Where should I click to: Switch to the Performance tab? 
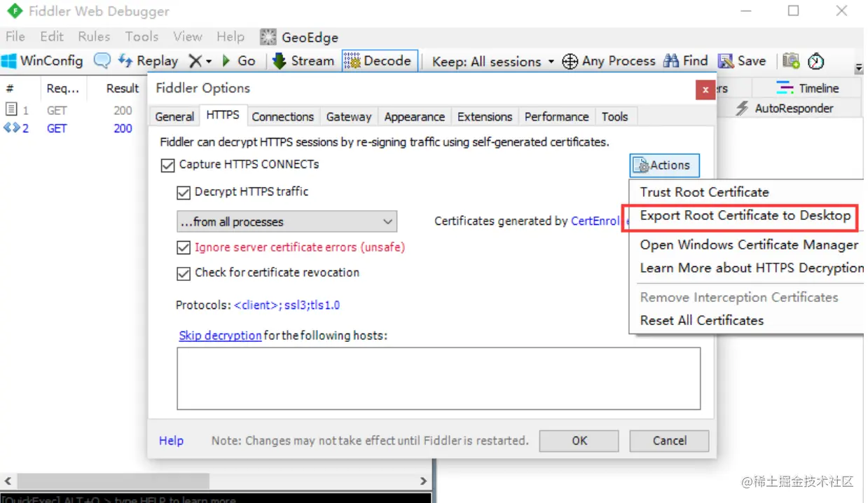click(557, 117)
